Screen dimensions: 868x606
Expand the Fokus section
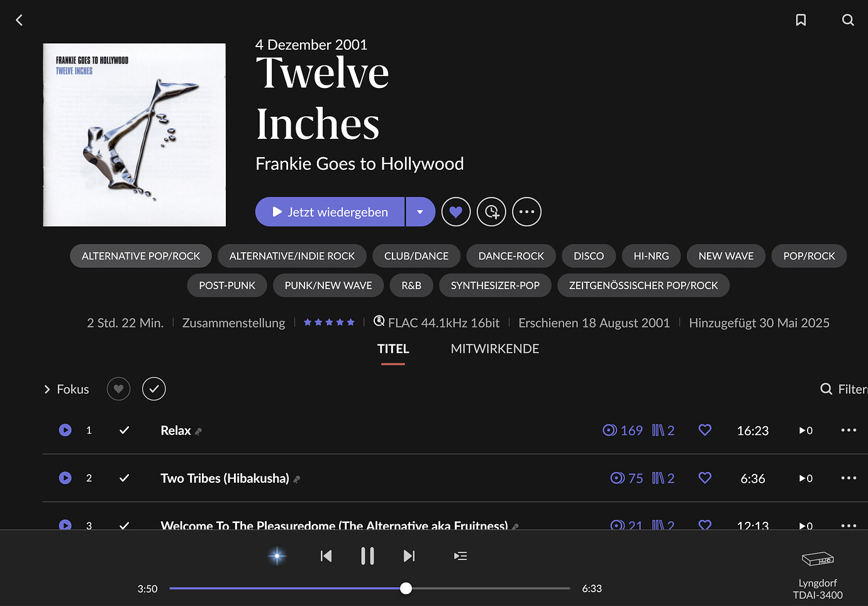pos(66,389)
